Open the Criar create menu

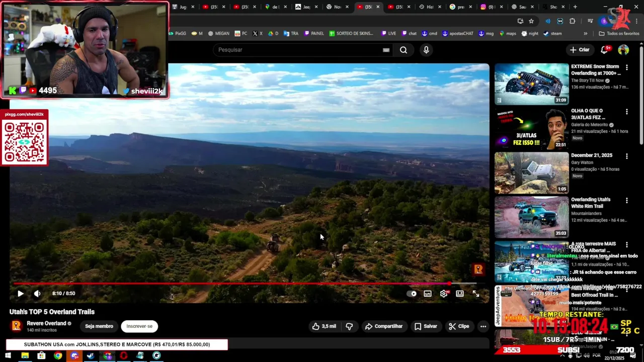pyautogui.click(x=579, y=50)
